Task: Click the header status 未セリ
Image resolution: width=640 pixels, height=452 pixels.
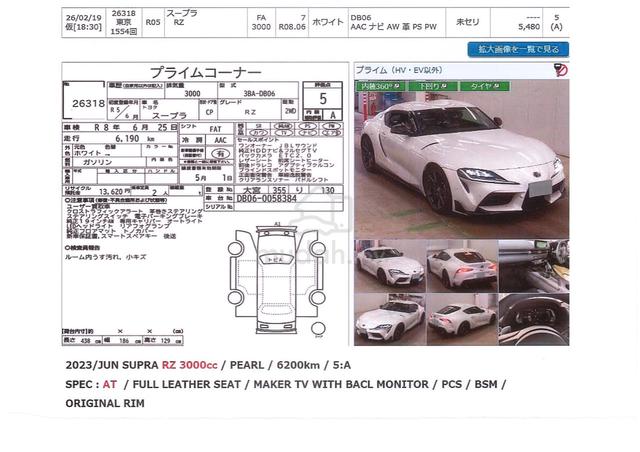Action: tap(468, 22)
